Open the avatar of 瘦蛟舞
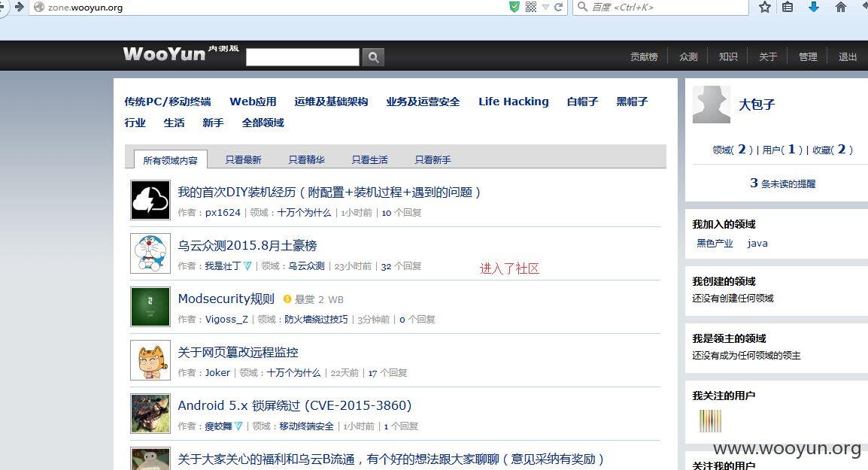Image resolution: width=868 pixels, height=470 pixels. click(150, 414)
